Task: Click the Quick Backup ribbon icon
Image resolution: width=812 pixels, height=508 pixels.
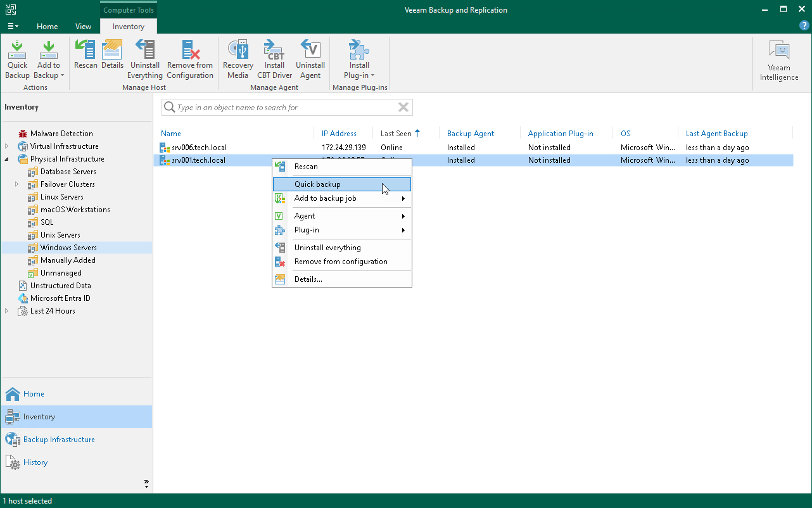Action: [17, 60]
